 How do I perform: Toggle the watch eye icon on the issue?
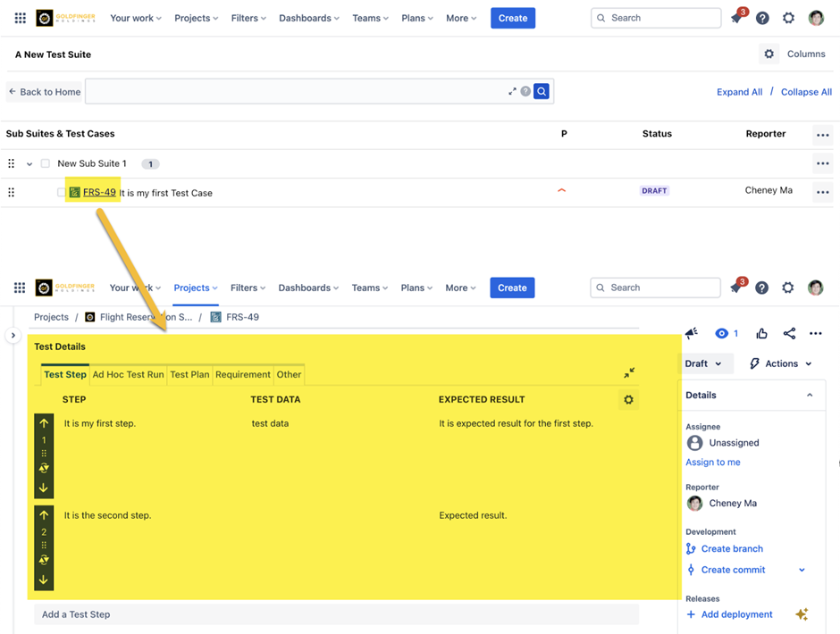click(721, 334)
